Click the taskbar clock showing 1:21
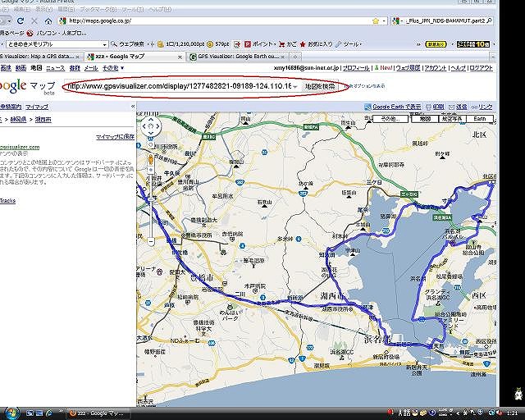525x420 pixels. tap(510, 413)
